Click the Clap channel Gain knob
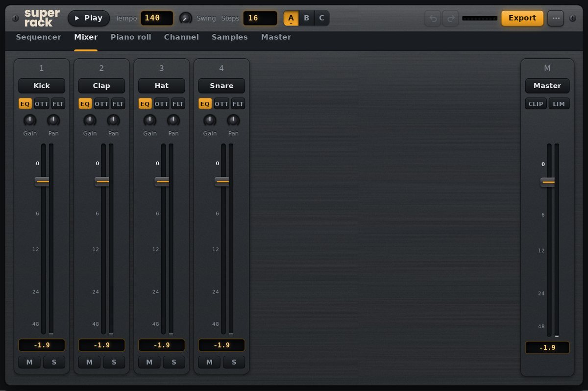The width and height of the screenshot is (588, 391). (x=90, y=120)
